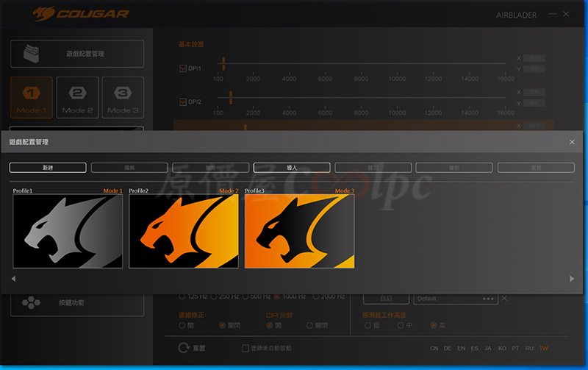
Task: Close the 遊戲配置管理 dialog
Action: click(x=572, y=142)
